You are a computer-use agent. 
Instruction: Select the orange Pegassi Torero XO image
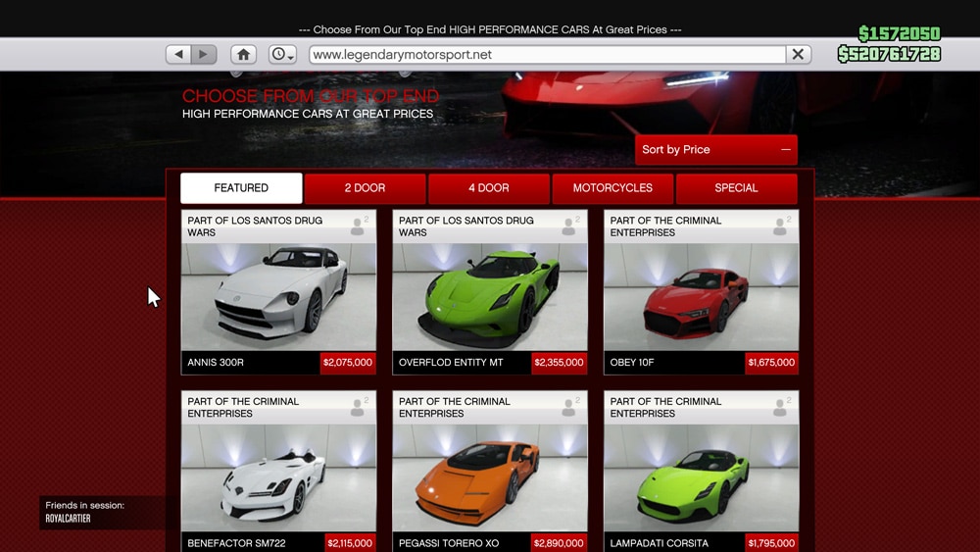click(490, 478)
